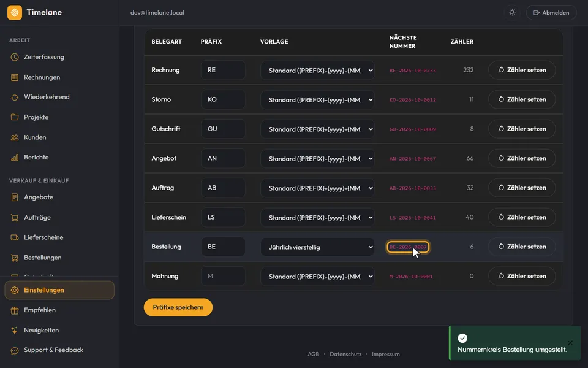
Task: Go to Projekte in the sidebar
Action: [59, 117]
